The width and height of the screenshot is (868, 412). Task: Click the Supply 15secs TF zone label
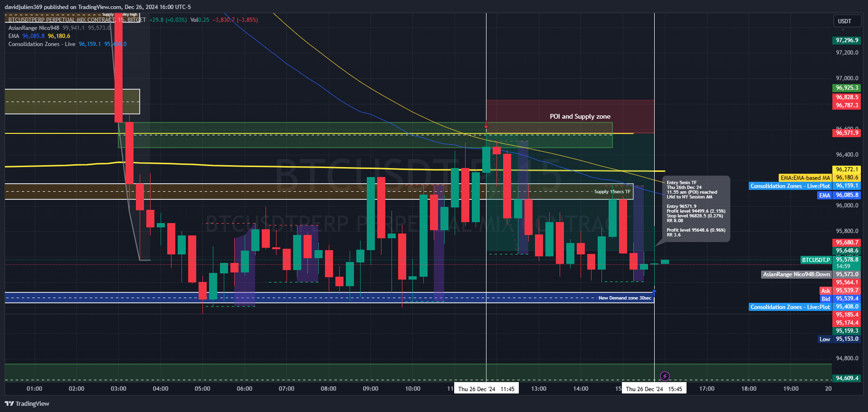[x=612, y=192]
